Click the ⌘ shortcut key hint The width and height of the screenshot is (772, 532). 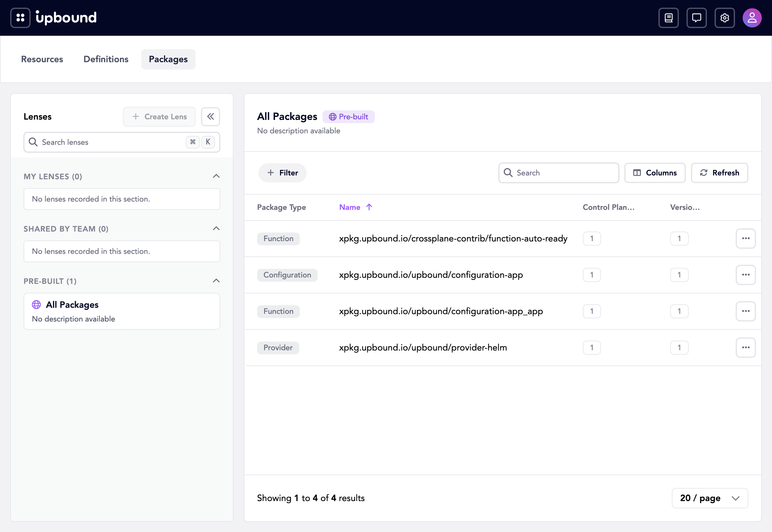(x=193, y=142)
